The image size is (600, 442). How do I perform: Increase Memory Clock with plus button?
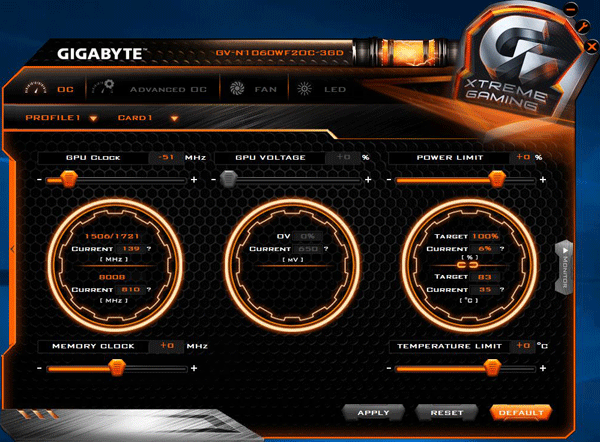[x=194, y=368]
